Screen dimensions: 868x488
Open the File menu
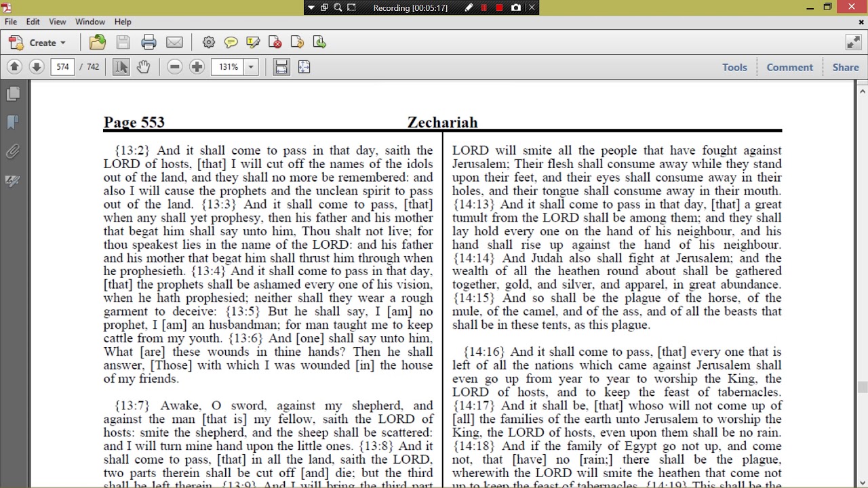tap(11, 22)
